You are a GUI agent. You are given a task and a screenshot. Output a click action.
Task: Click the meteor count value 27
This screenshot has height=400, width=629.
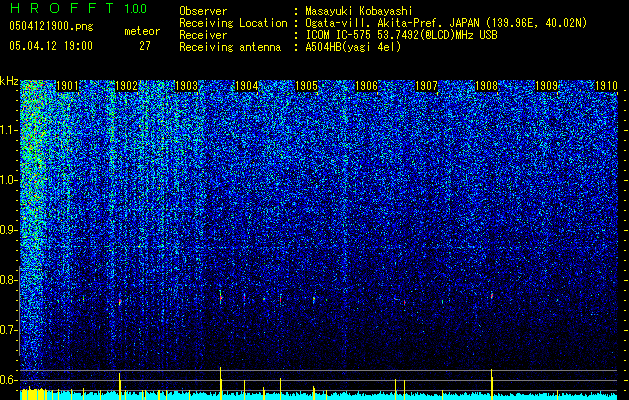click(145, 46)
